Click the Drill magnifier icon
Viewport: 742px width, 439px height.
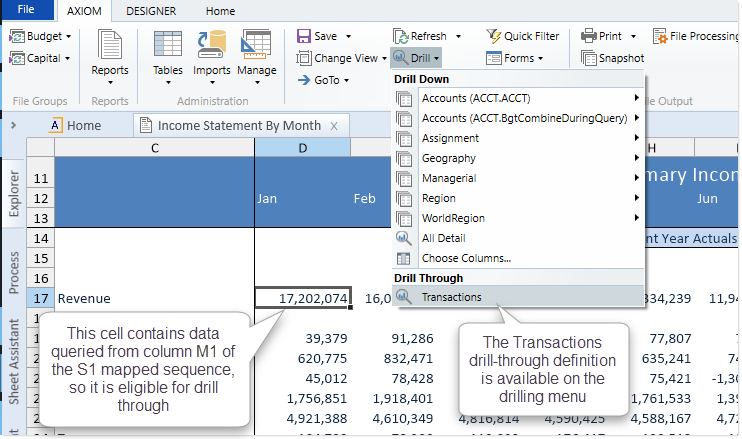click(400, 58)
